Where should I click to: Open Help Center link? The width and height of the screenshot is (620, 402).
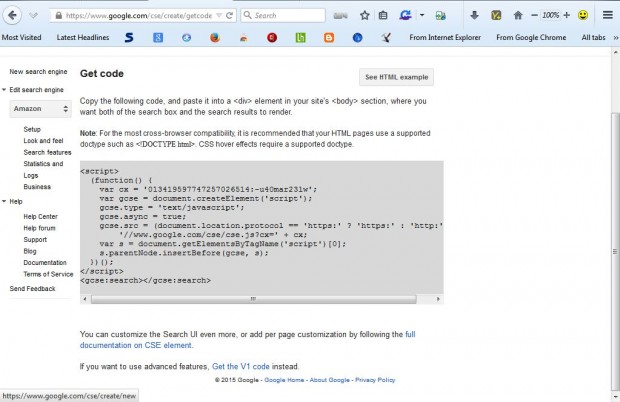pos(40,217)
